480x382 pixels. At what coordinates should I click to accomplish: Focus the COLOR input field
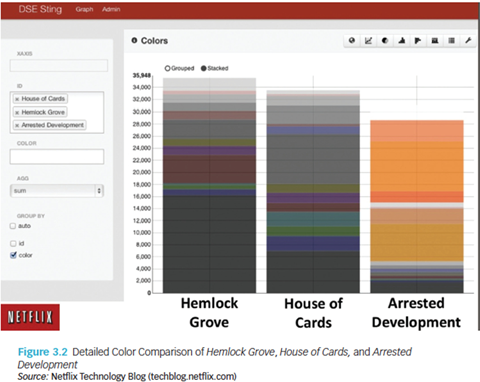[57, 156]
